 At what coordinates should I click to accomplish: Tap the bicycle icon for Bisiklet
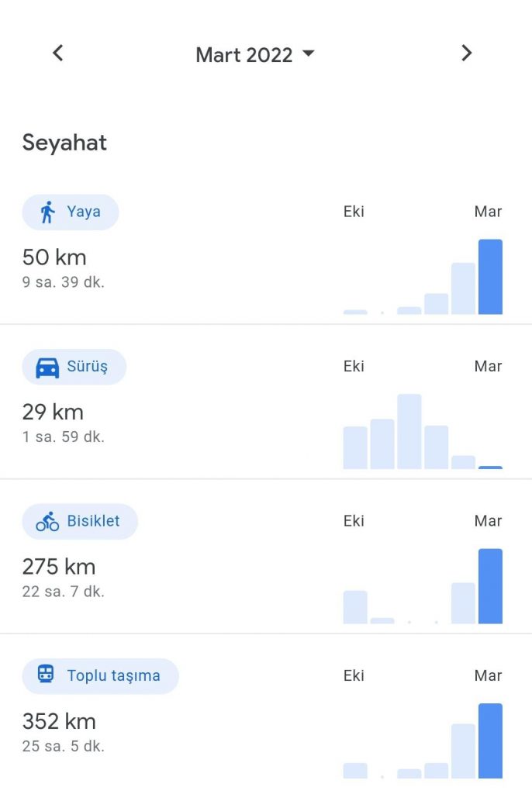coord(48,521)
